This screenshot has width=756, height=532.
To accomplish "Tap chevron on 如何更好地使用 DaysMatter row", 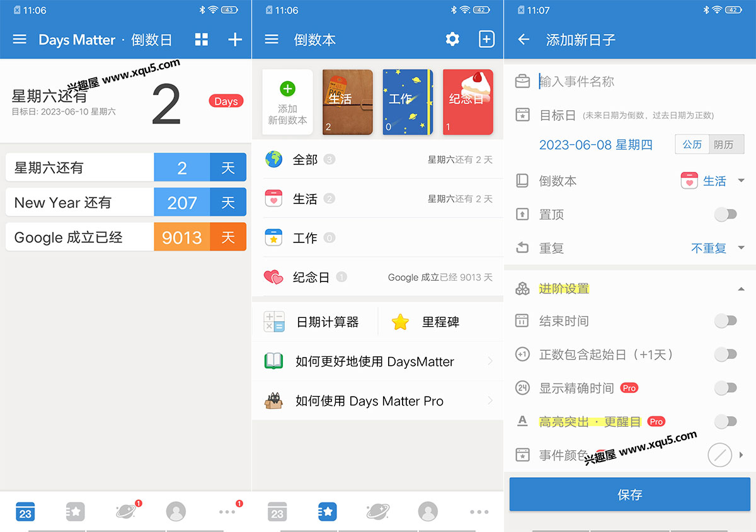I will pyautogui.click(x=490, y=361).
